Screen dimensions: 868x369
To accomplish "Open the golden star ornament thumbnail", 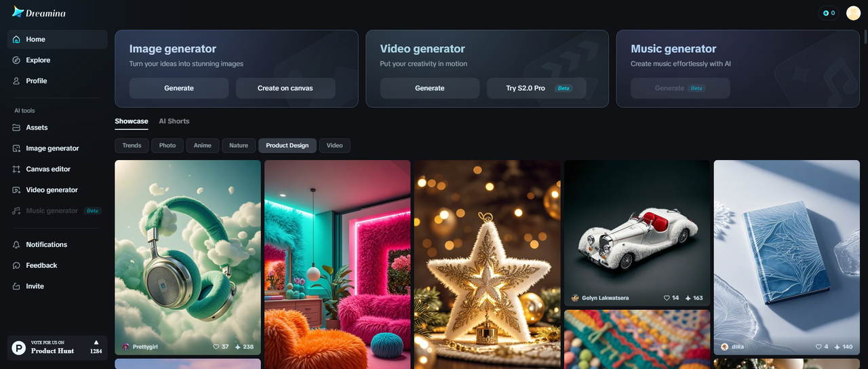I will pos(487,265).
